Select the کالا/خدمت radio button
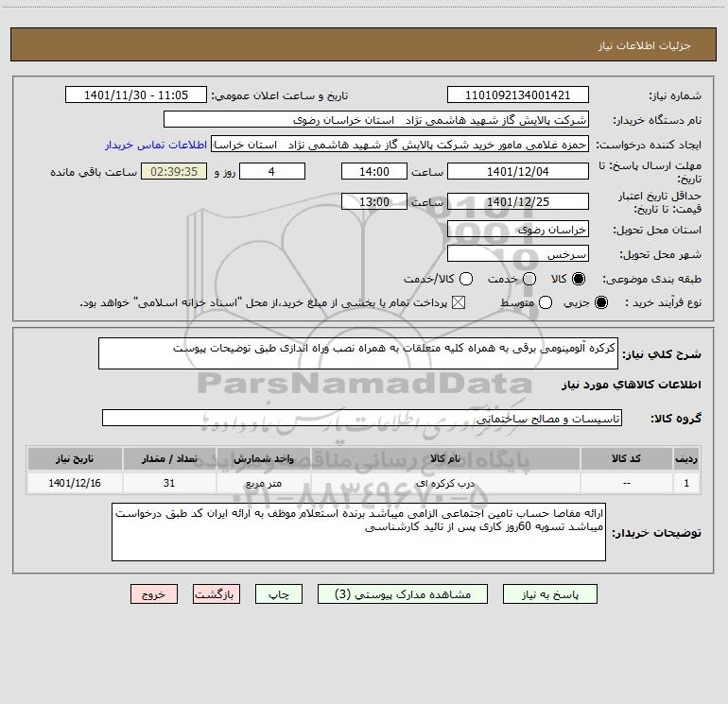728x704 pixels. pyautogui.click(x=466, y=279)
